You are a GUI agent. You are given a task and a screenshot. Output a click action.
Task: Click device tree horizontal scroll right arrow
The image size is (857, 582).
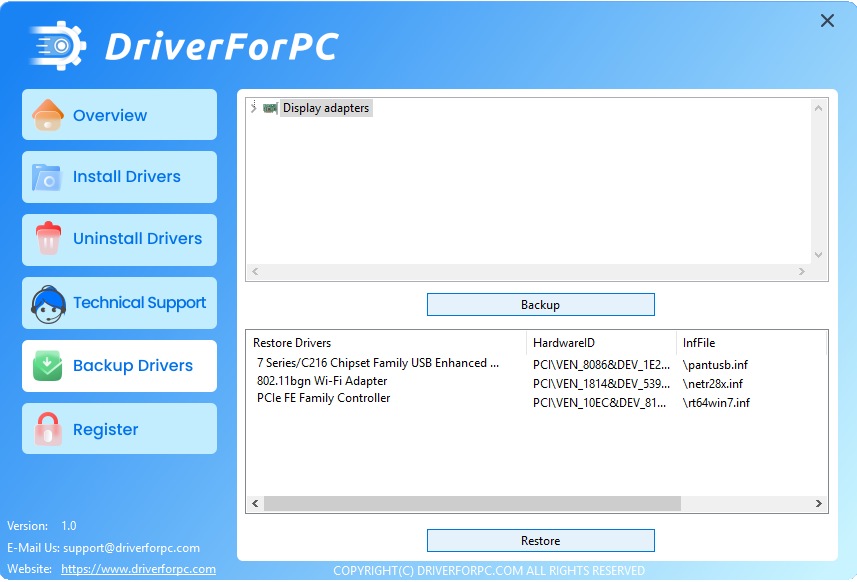801,272
